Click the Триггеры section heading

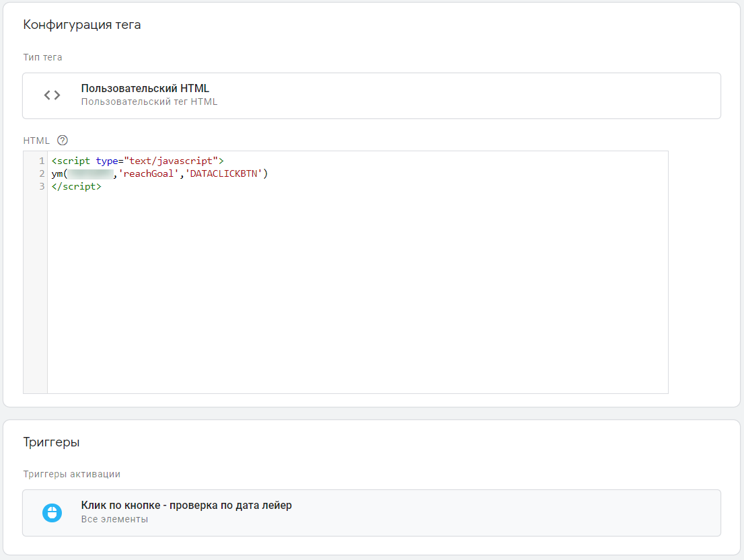tap(51, 442)
